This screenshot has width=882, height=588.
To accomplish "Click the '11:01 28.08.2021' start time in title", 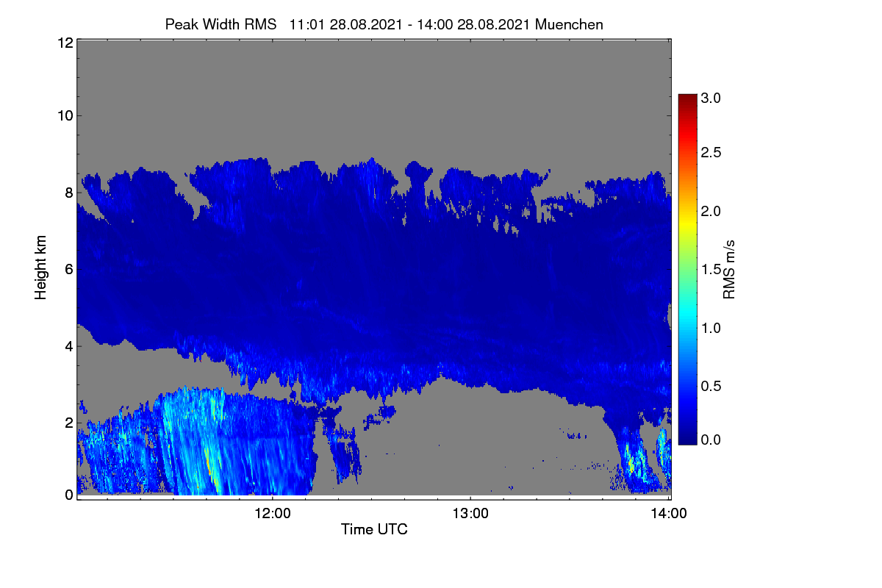I will coord(345,24).
